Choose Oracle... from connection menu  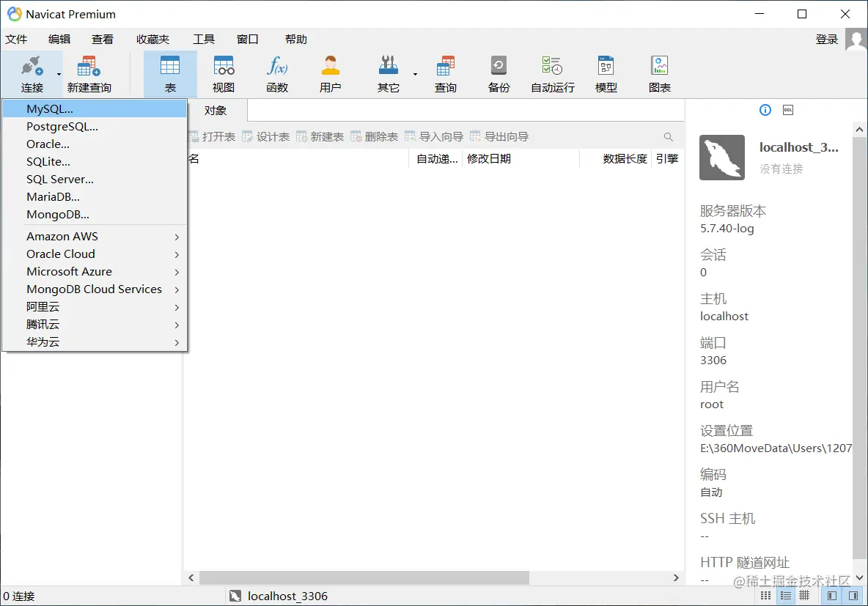(x=95, y=144)
